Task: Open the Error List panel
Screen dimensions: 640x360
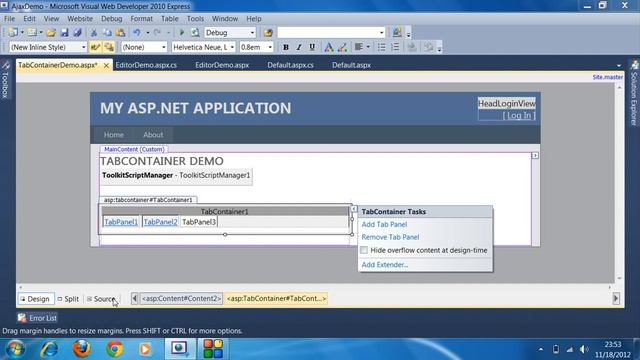Action: pos(37,318)
